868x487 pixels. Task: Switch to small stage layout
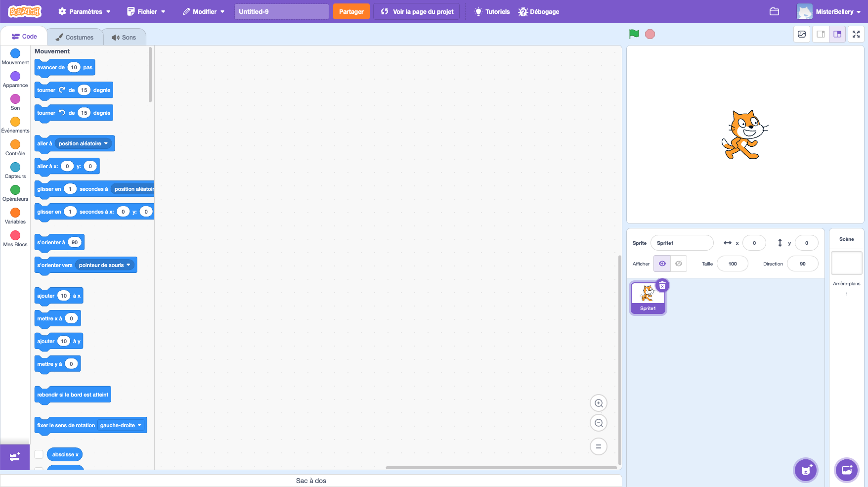[x=821, y=34]
